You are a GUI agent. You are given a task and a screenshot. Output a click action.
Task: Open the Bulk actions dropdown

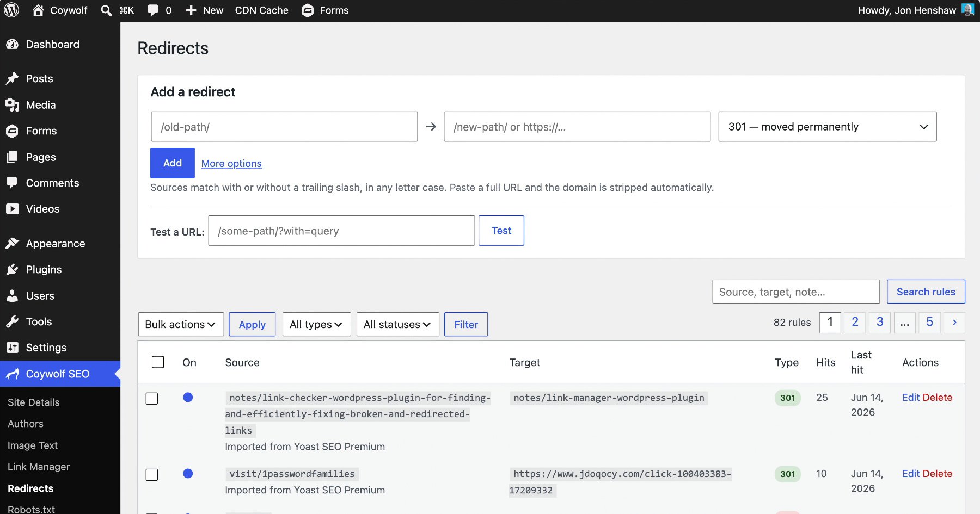click(x=181, y=324)
